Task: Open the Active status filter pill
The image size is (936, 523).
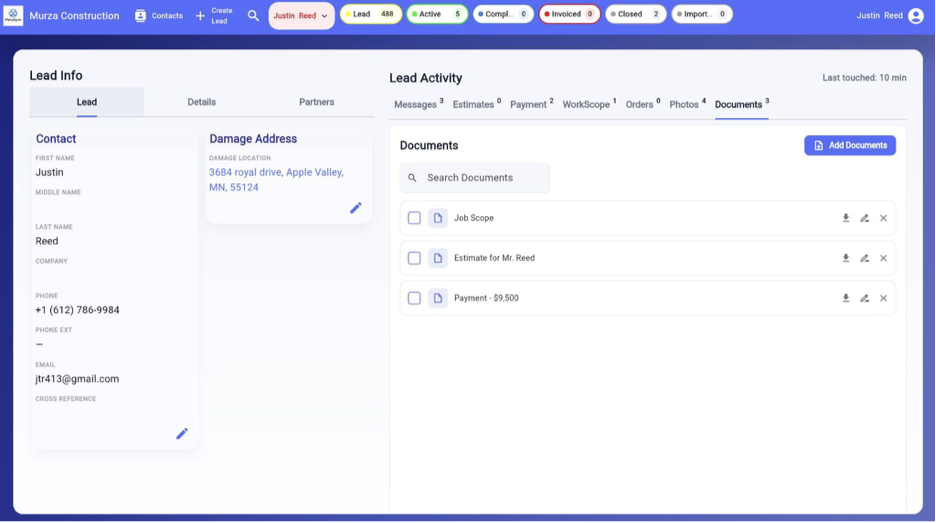Action: [436, 14]
